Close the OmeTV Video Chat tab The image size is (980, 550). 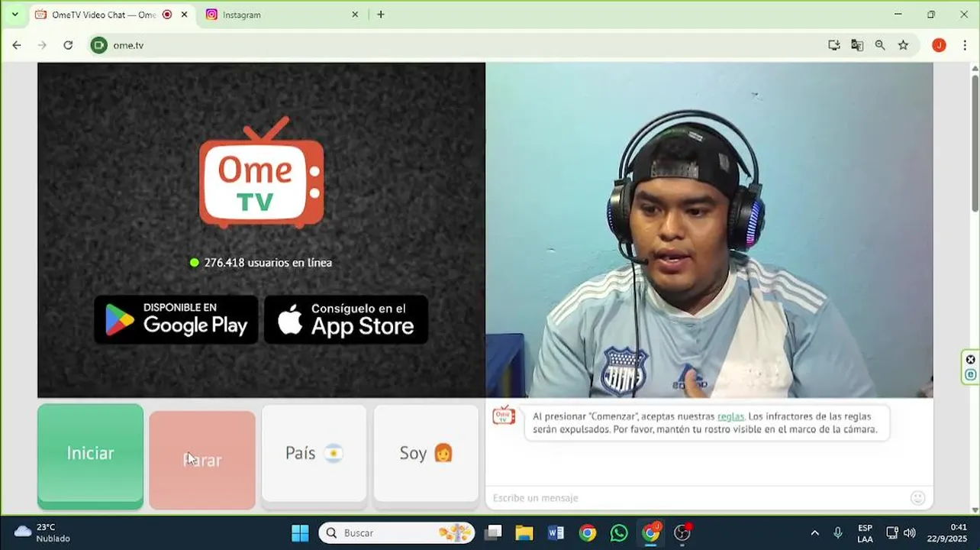184,15
